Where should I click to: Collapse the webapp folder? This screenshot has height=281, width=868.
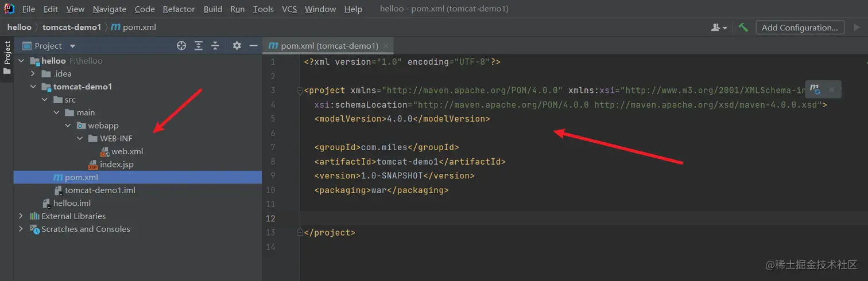tap(68, 126)
